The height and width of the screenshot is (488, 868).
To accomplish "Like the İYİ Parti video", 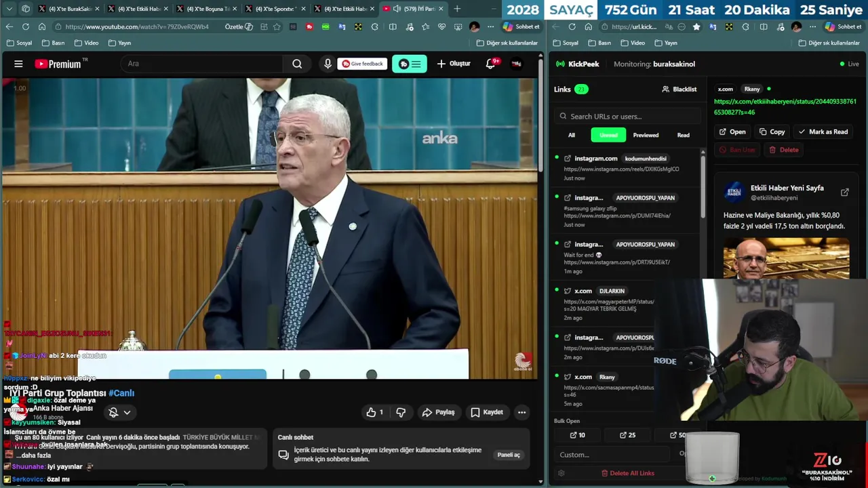I will [374, 412].
